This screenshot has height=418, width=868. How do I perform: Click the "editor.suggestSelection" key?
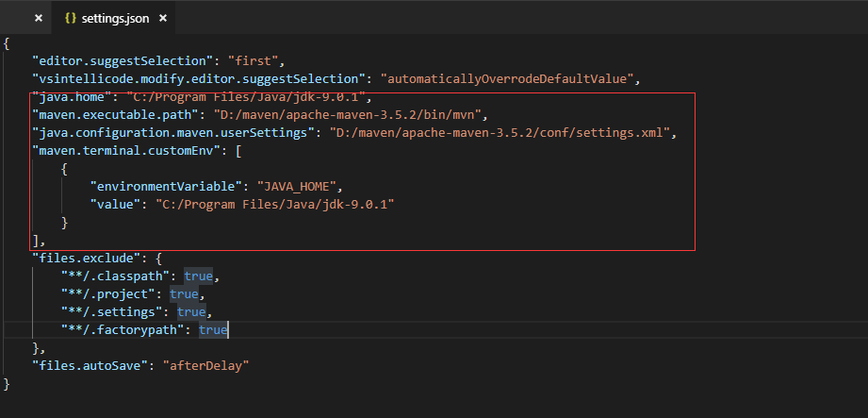pyautogui.click(x=110, y=61)
